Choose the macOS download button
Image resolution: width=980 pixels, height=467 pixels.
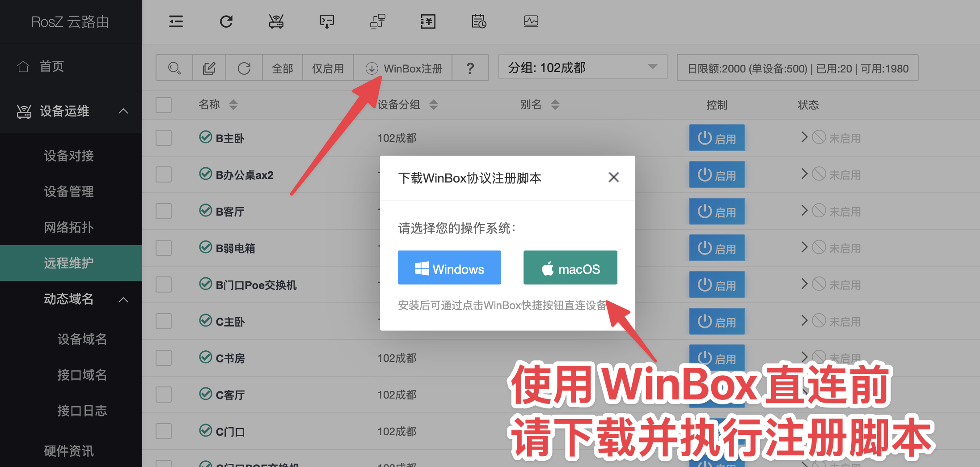click(x=570, y=268)
